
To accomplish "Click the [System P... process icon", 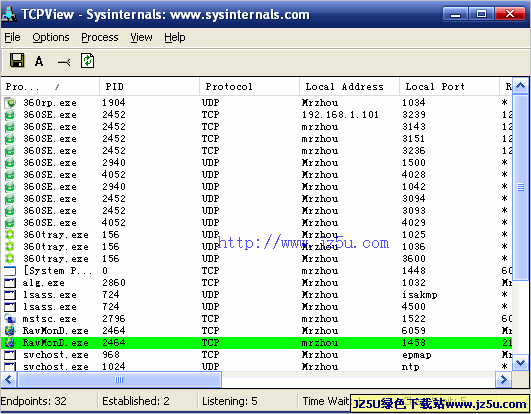I will pos(10,271).
